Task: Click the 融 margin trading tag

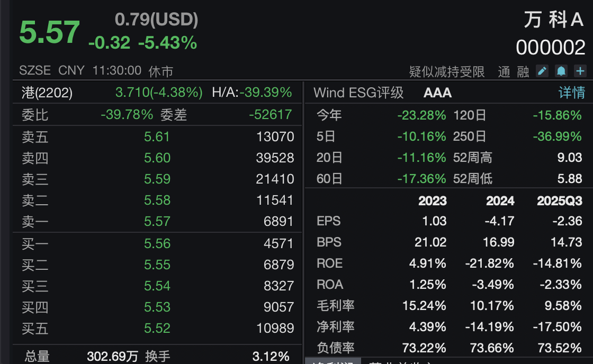Action: pyautogui.click(x=523, y=71)
